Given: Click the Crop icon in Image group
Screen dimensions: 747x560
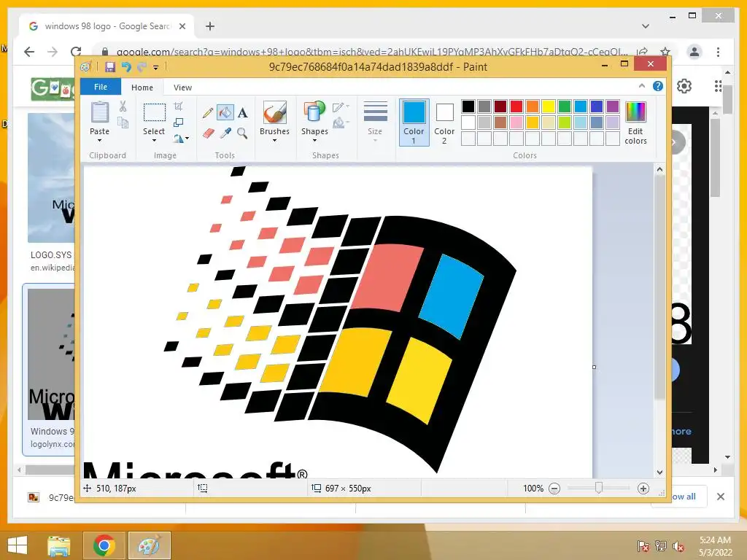Looking at the screenshot, I should (179, 106).
